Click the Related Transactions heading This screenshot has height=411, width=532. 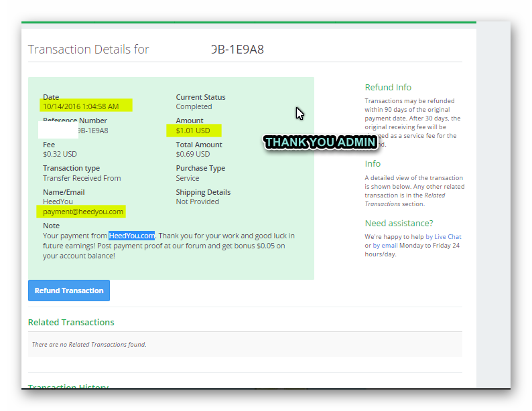coord(71,322)
